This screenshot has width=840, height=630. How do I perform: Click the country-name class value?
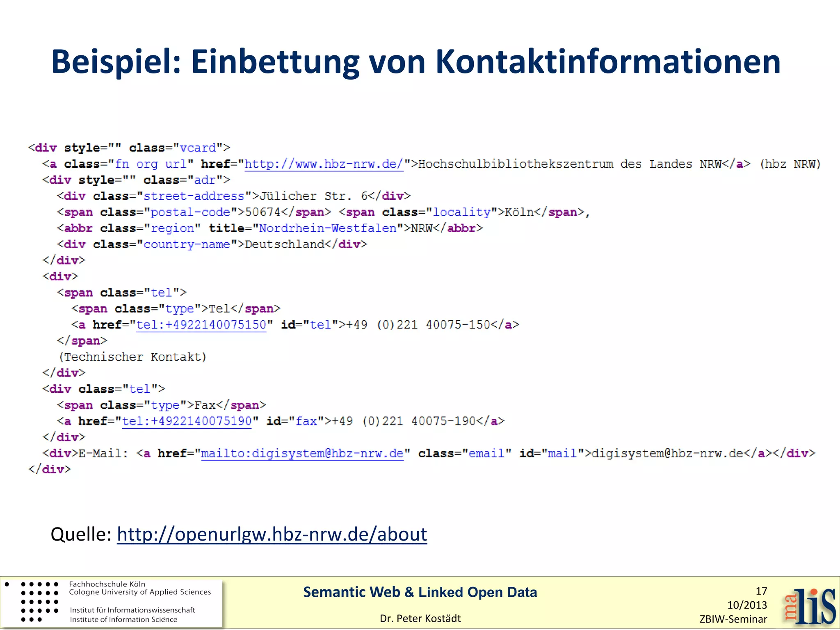point(187,244)
